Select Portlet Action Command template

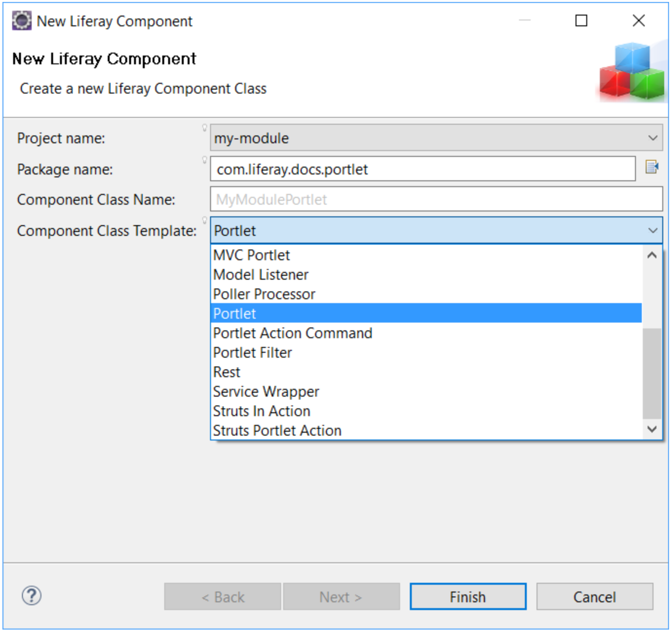click(x=426, y=333)
